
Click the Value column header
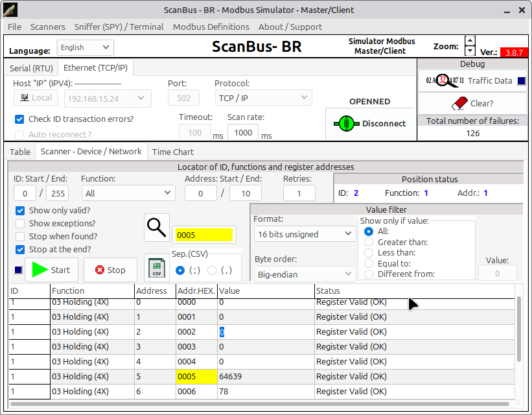[x=266, y=291]
